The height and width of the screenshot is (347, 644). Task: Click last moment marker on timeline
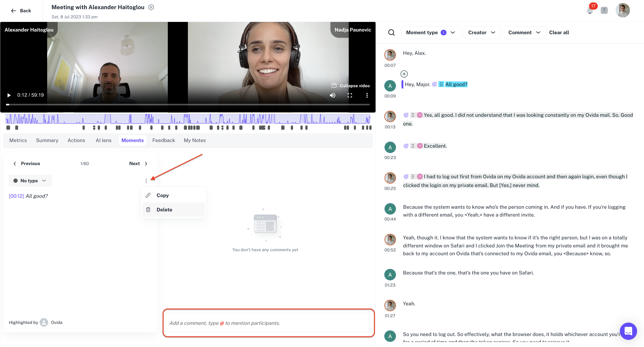[370, 128]
